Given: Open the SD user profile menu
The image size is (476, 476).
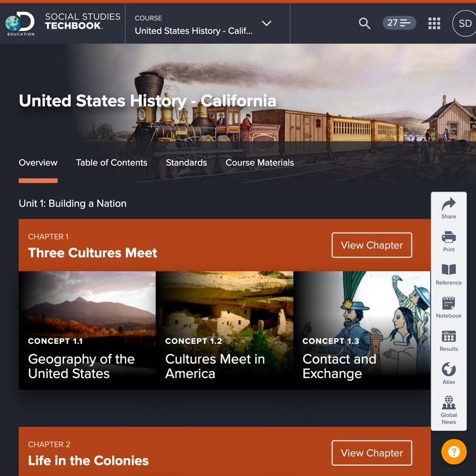Looking at the screenshot, I should point(464,24).
